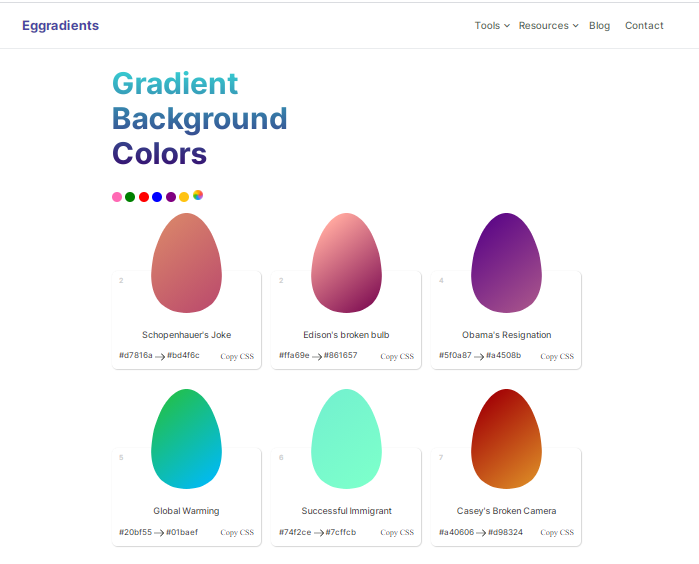Filter gradients by the pink color dot
Screen dimensions: 699x564
[x=117, y=197]
